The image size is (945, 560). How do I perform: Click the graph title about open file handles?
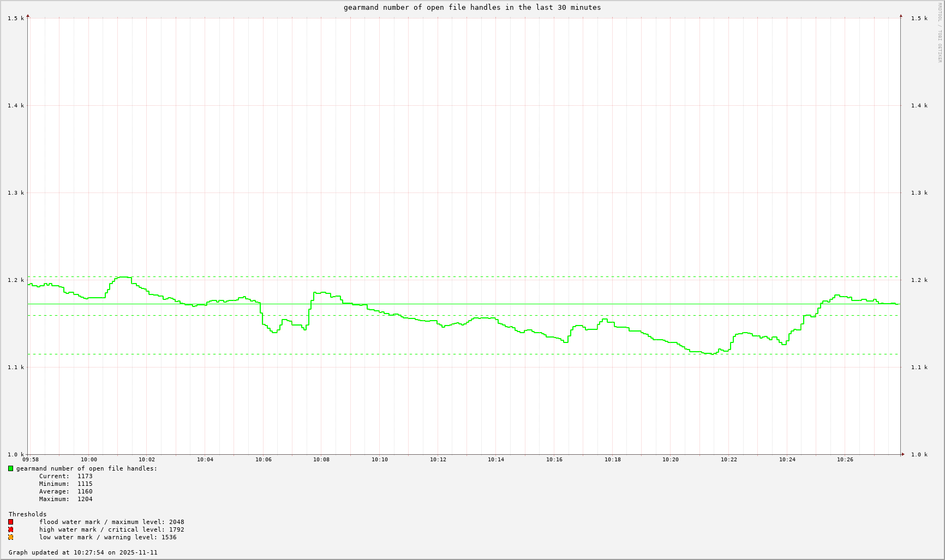472,8
